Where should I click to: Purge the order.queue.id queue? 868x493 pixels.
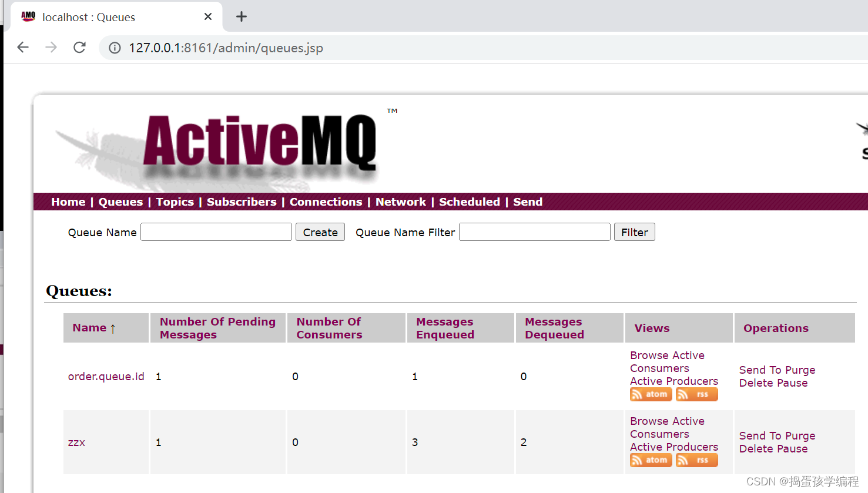tap(800, 370)
